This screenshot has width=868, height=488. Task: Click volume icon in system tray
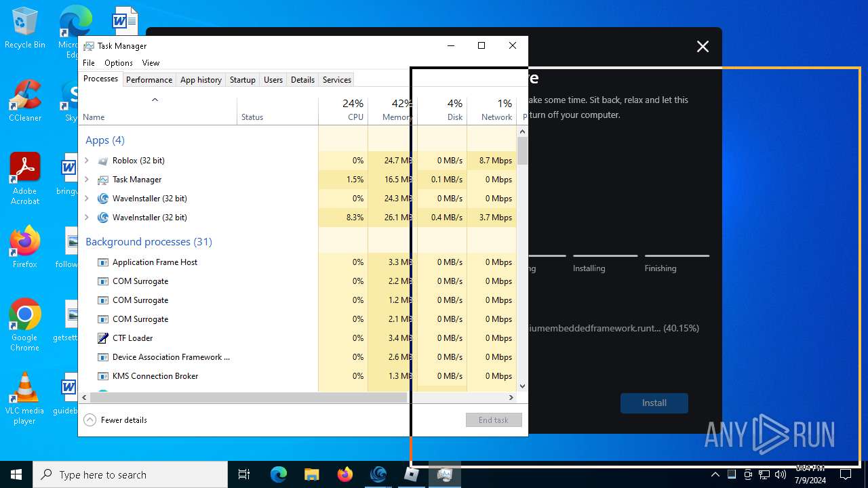pos(781,474)
